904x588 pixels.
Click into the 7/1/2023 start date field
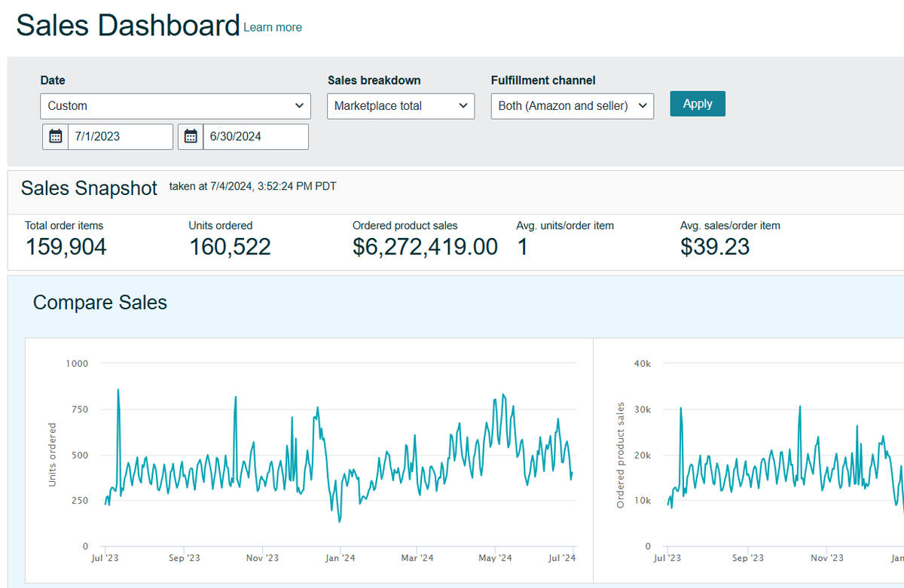click(x=120, y=136)
